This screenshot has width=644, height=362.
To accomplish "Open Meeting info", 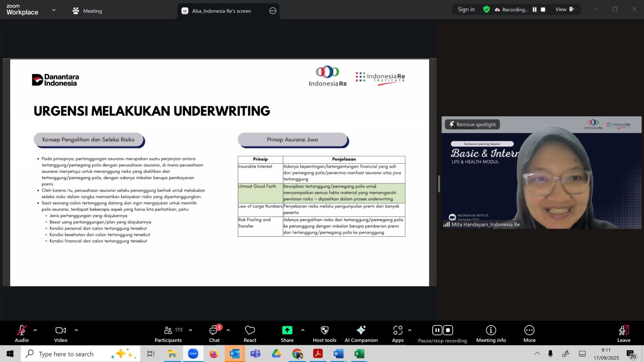I will pyautogui.click(x=491, y=334).
